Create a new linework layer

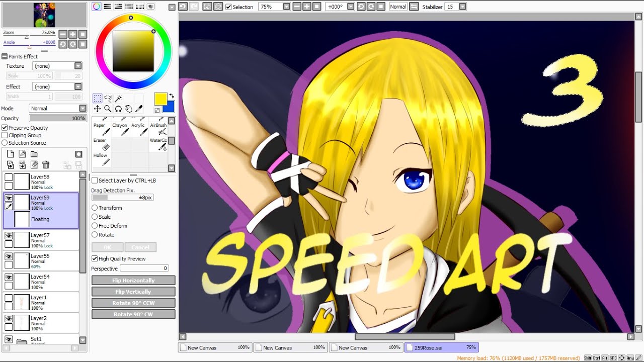point(22,154)
